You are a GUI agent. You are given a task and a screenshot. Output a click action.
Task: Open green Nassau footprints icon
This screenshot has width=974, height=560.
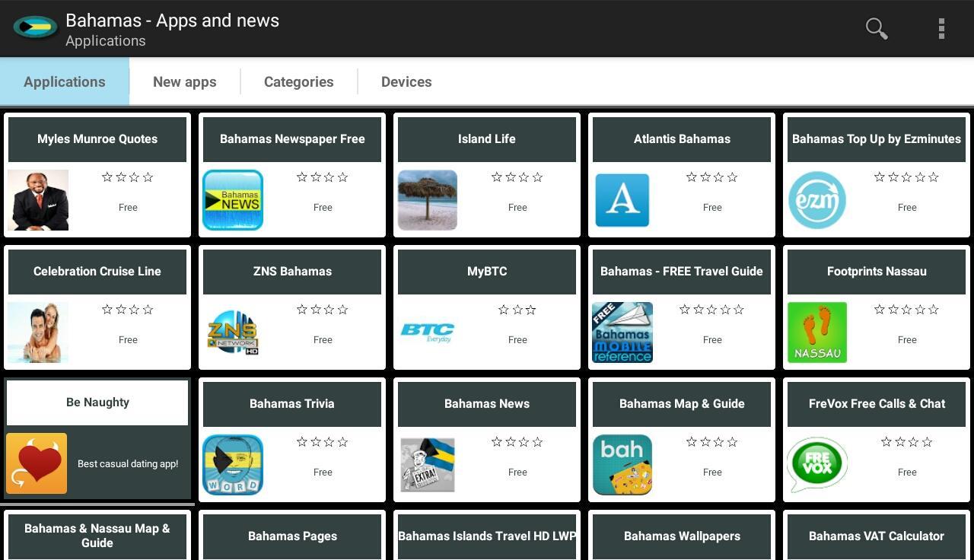coord(817,332)
